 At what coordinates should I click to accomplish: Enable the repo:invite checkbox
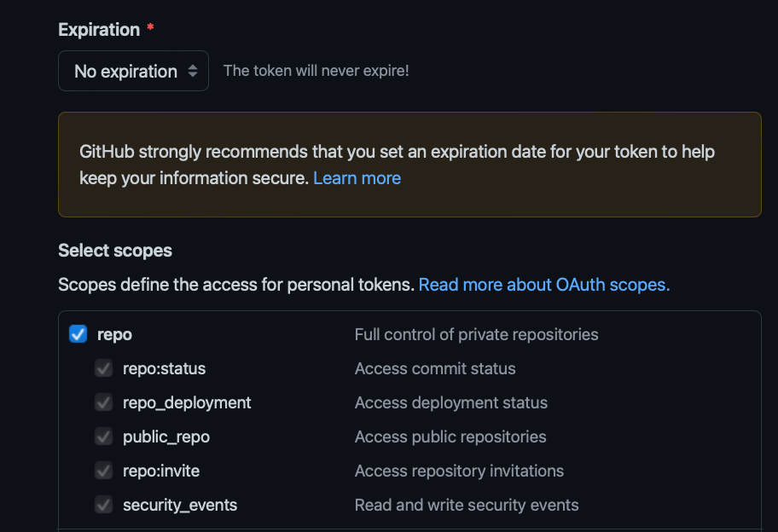(103, 471)
